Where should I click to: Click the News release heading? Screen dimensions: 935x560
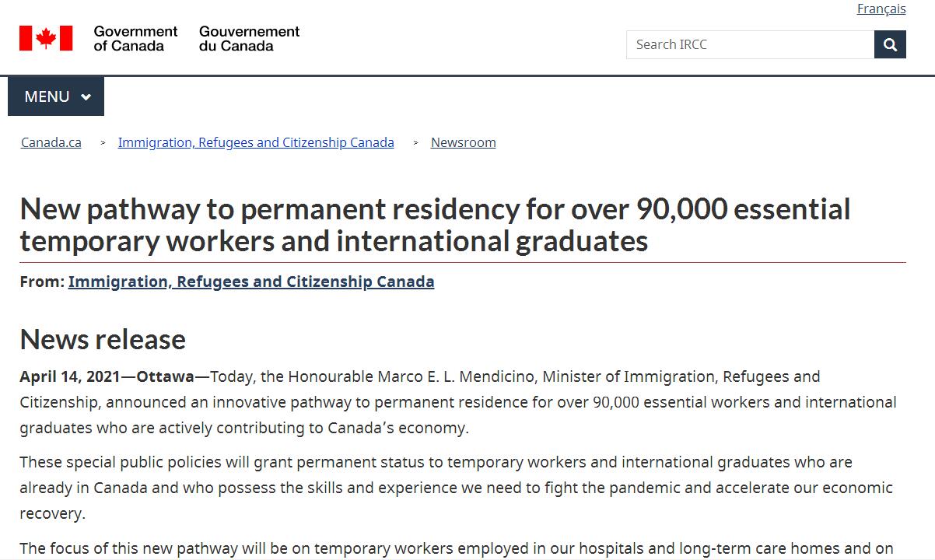(103, 339)
